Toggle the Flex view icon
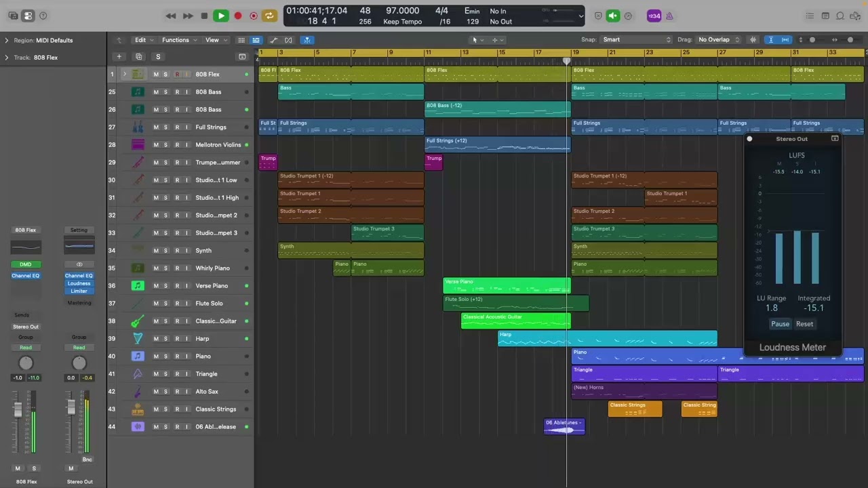Viewport: 868px width, 488px height. [x=289, y=40]
